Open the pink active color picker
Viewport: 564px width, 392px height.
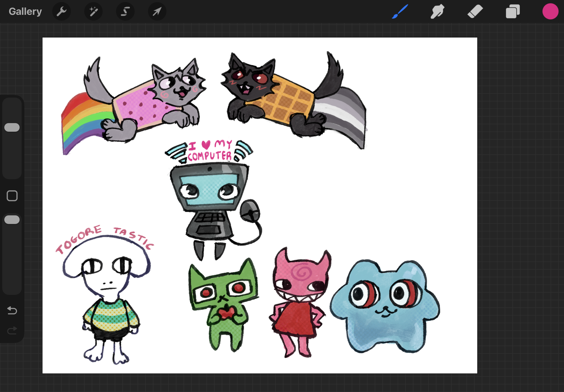point(550,11)
